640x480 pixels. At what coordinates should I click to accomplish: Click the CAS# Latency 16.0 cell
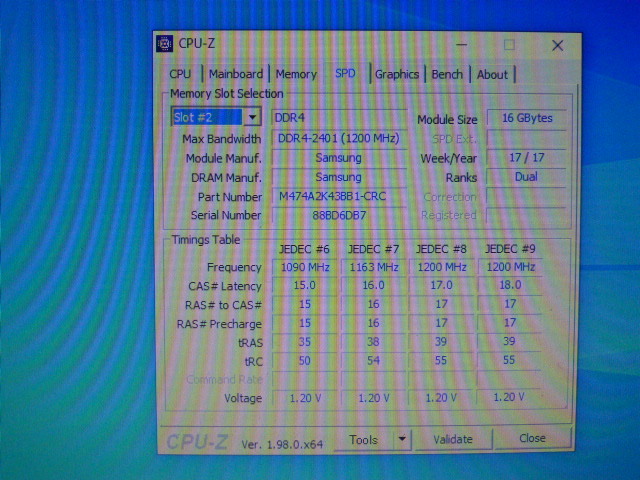[x=374, y=285]
